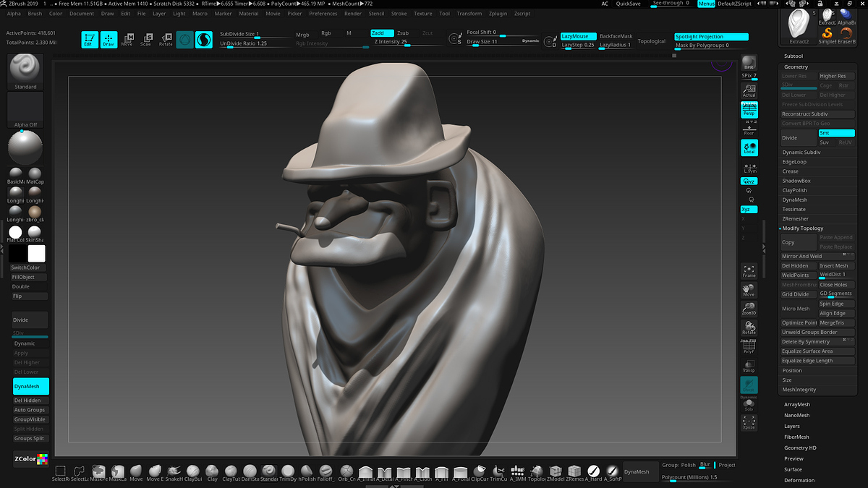Expand the Geometry subpalette
The image size is (868, 488).
[796, 67]
